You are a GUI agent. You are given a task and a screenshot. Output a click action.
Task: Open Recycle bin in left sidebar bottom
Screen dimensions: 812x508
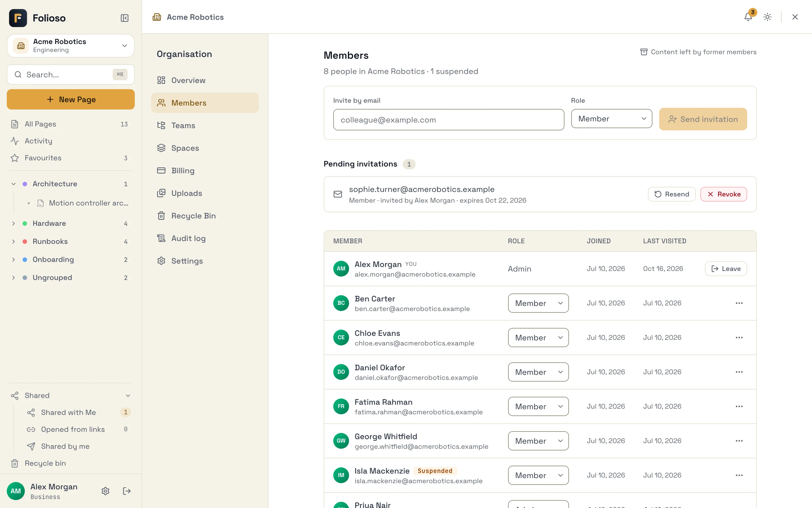coord(70,463)
